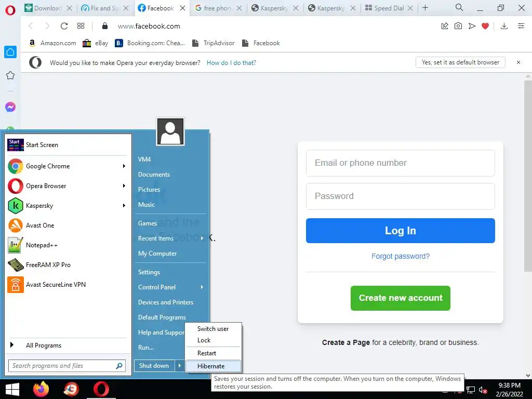Switch to the Download tab

click(48, 8)
